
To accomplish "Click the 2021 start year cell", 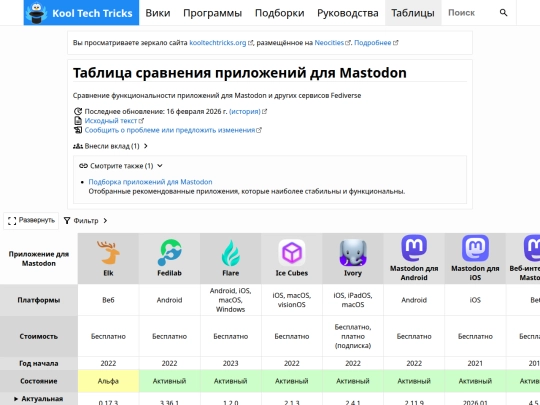I will click(x=475, y=363).
